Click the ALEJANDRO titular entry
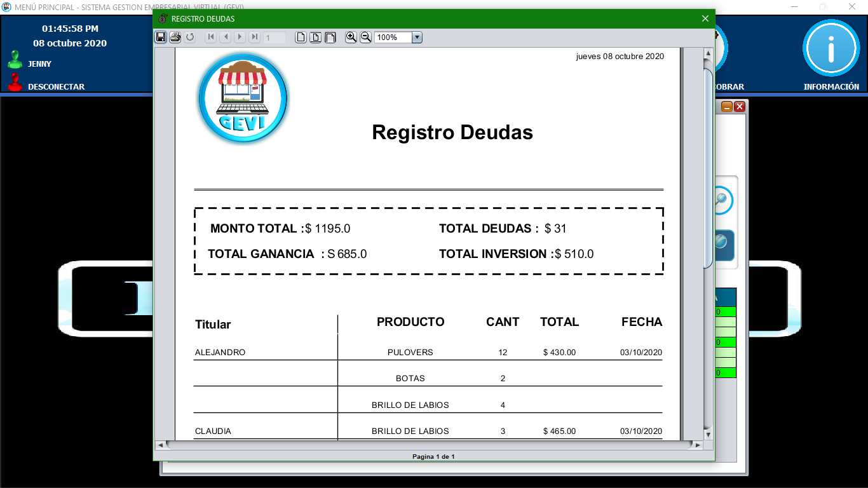 220,353
